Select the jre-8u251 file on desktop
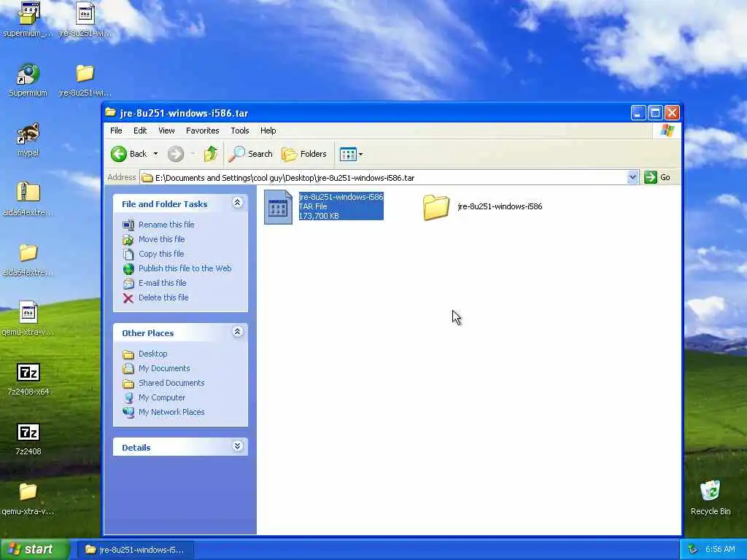Screen dimensions: 747x560 pyautogui.click(x=85, y=20)
